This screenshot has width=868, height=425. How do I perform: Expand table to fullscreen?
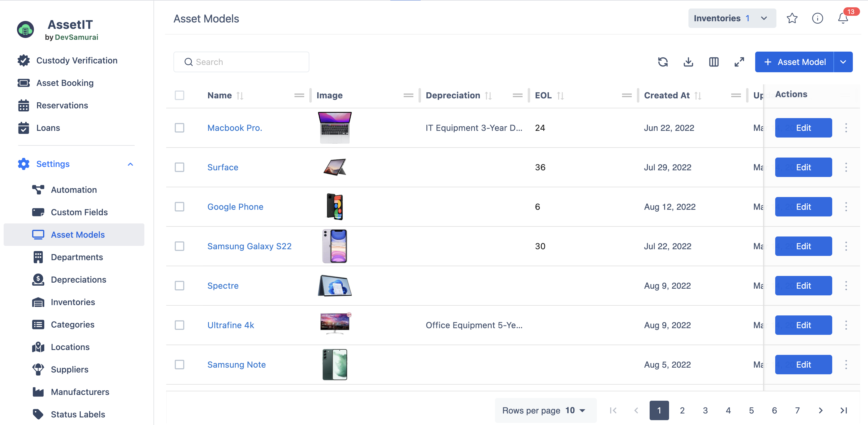739,62
